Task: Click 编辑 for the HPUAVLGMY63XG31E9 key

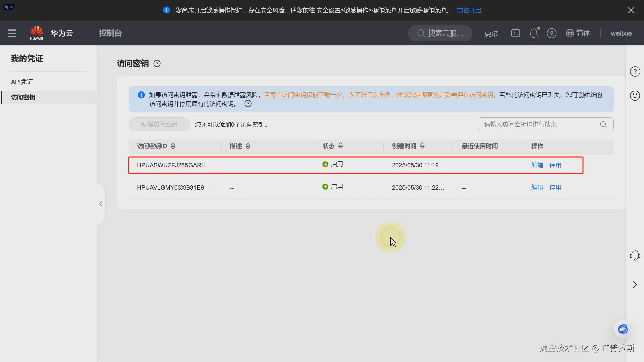Action: click(x=537, y=188)
